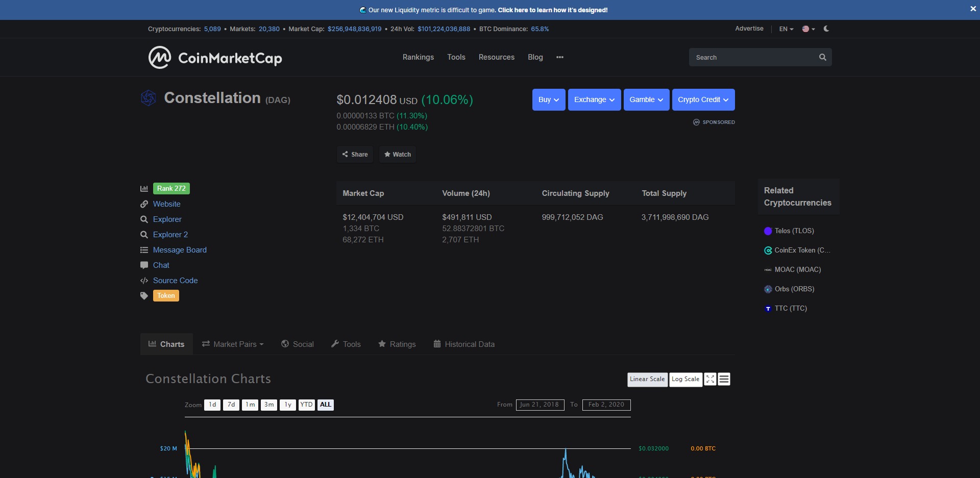
Task: Click the bar chart icon beside Rank
Action: pos(144,189)
